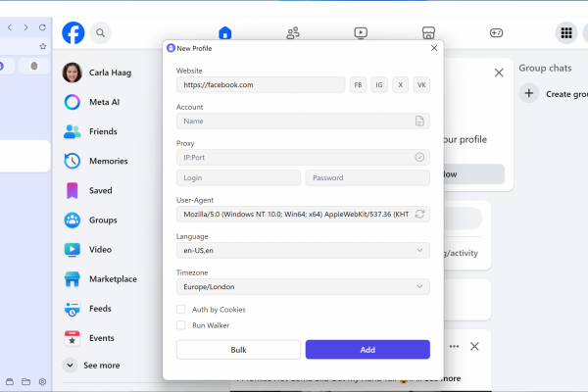This screenshot has width=588, height=392.
Task: Select the IG website preset
Action: (379, 85)
